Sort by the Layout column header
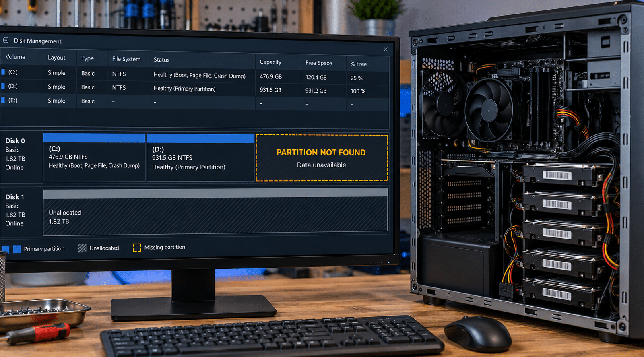This screenshot has width=644, height=357. (56, 58)
